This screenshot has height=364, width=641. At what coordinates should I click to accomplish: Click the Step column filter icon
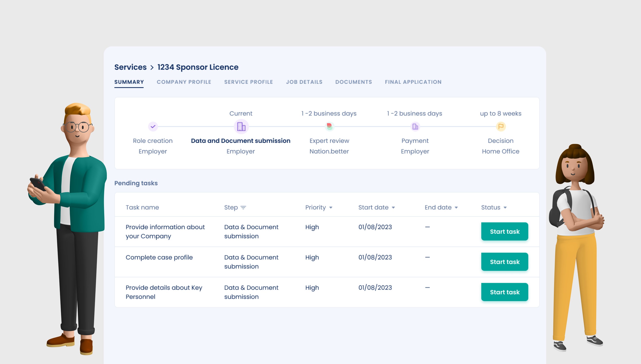243,207
